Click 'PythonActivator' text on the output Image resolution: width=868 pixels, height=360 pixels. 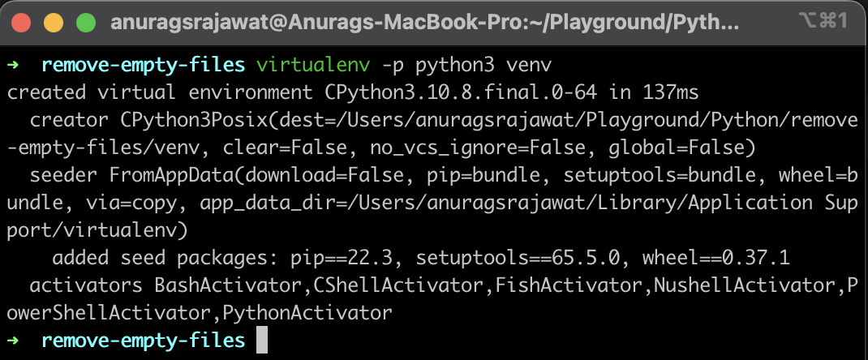coord(307,314)
